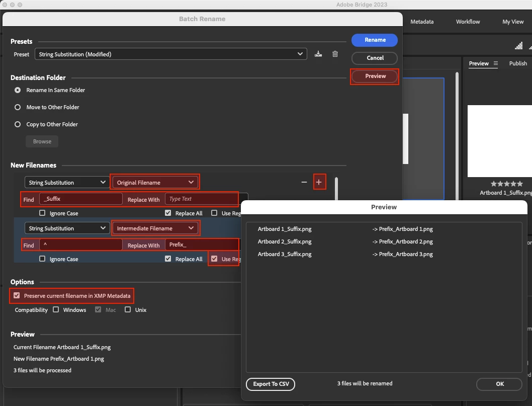Enable Unix compatibility checkbox
532x406 pixels.
(128, 309)
